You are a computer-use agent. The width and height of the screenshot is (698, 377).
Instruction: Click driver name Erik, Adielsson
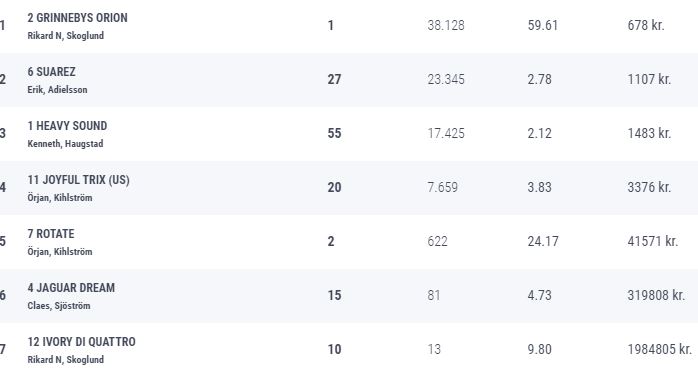point(57,90)
